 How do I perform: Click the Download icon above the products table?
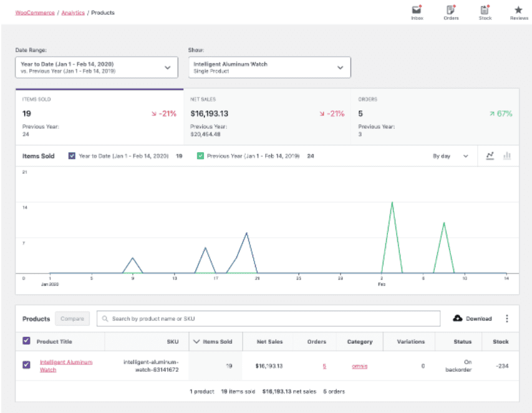458,318
